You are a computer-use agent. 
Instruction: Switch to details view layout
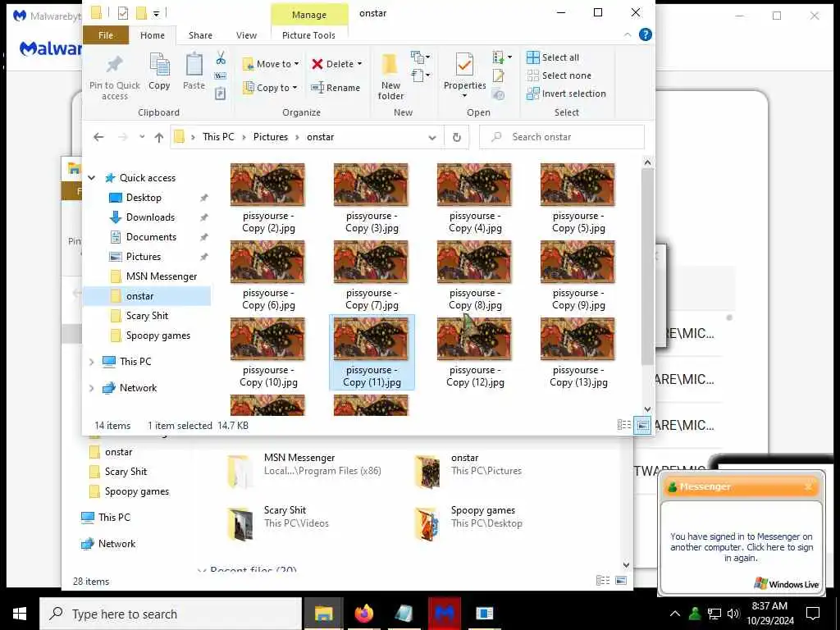point(624,426)
